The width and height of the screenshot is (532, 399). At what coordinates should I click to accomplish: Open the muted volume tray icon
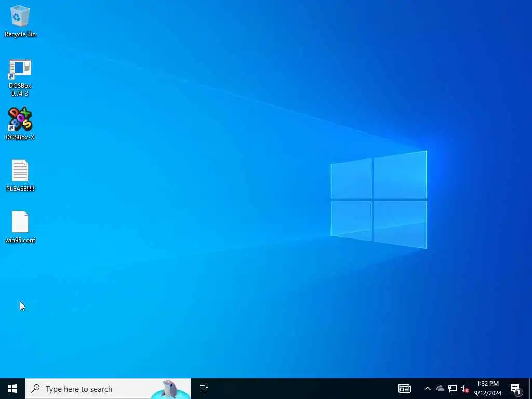click(464, 389)
